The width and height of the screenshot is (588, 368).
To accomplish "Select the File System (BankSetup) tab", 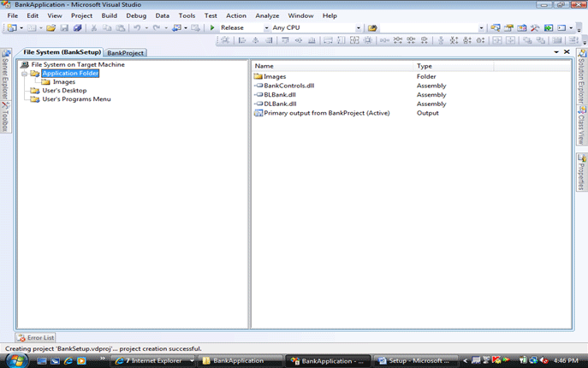I will 62,52.
